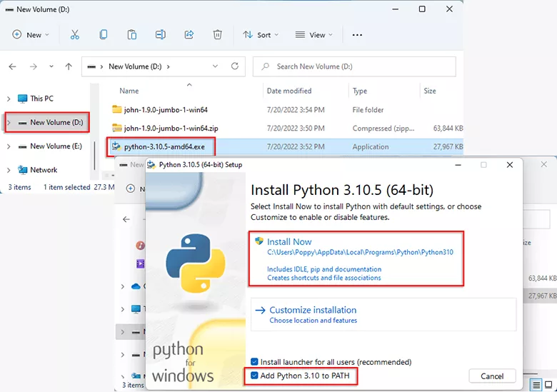Open the Sort dropdown menu

click(260, 34)
